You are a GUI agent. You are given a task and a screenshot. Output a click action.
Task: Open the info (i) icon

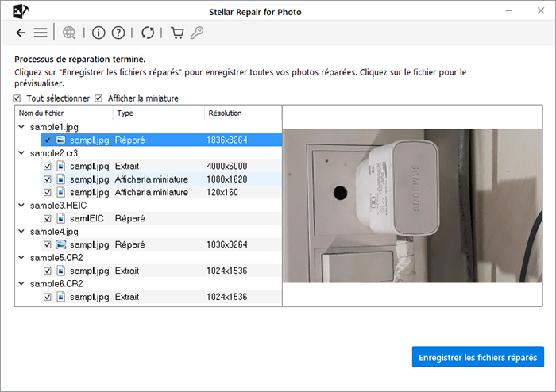[x=98, y=33]
